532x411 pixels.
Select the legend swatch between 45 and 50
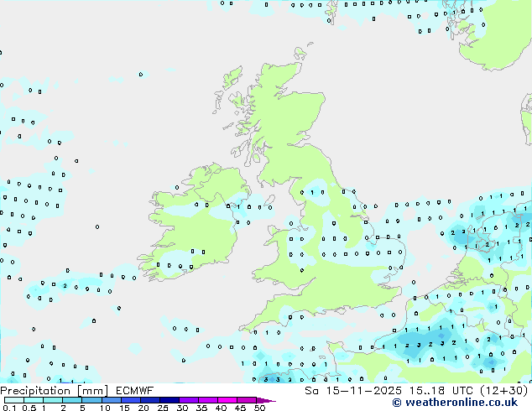(x=247, y=400)
